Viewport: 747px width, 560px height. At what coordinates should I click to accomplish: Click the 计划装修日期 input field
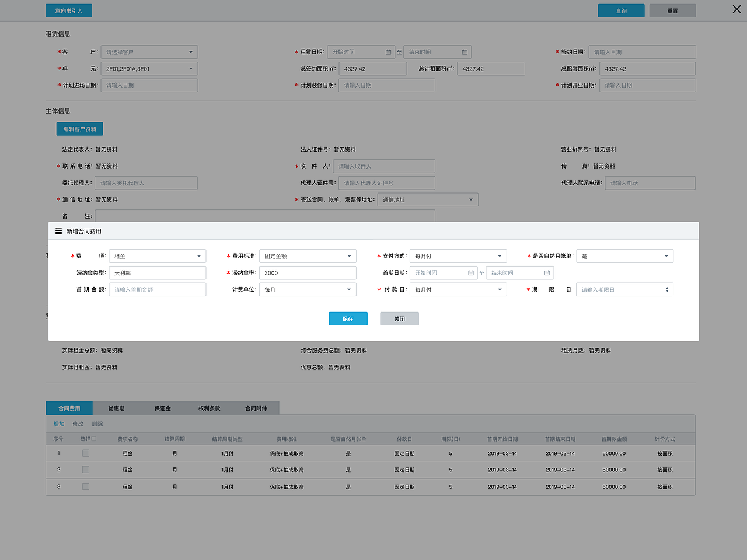click(x=387, y=85)
